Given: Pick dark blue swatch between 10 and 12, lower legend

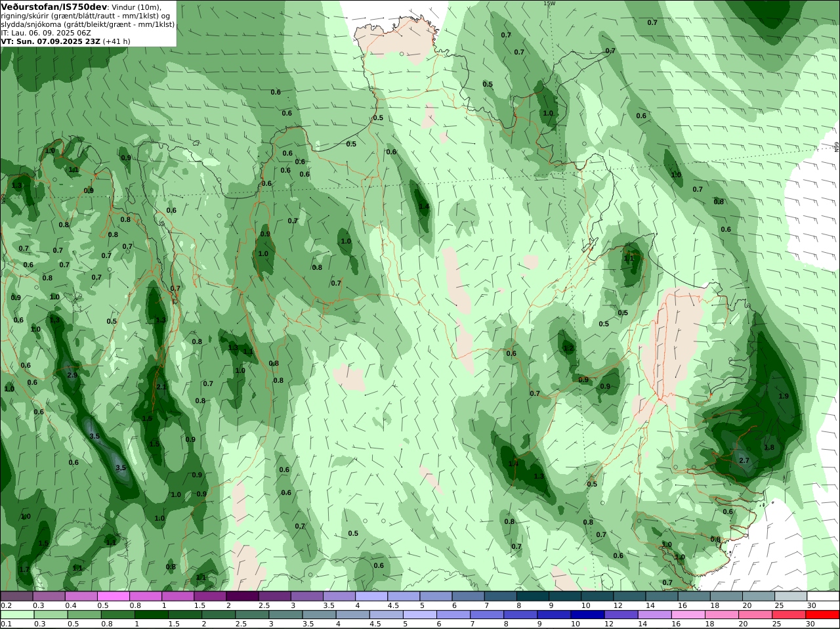Looking at the screenshot, I should click(586, 615).
